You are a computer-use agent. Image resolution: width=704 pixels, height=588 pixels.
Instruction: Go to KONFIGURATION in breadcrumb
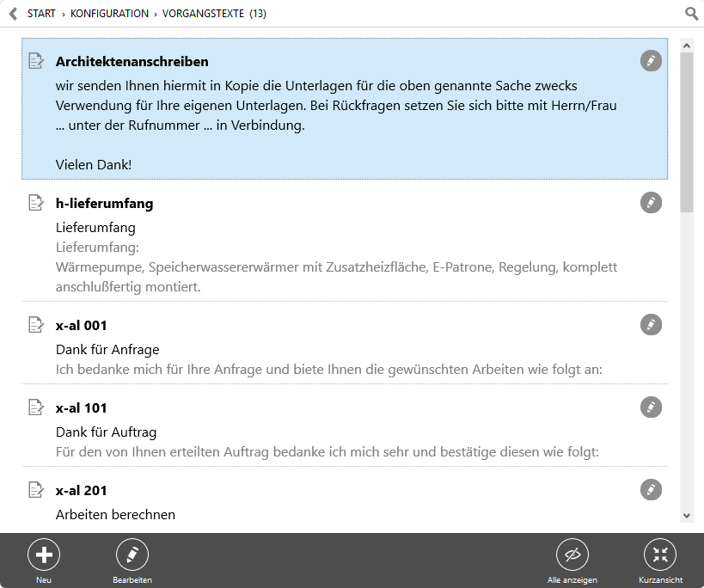(109, 14)
